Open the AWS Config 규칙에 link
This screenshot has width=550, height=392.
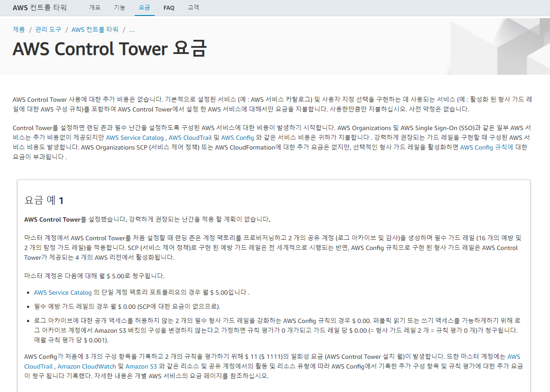(487, 147)
